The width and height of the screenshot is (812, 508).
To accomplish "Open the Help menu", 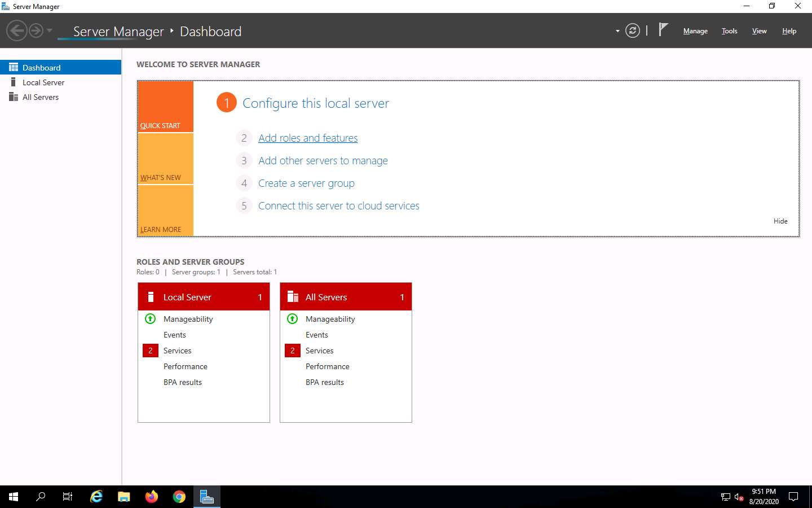I will [x=789, y=31].
